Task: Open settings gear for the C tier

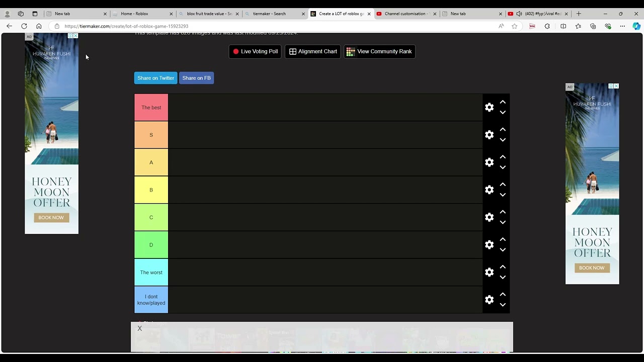Action: [x=489, y=217]
